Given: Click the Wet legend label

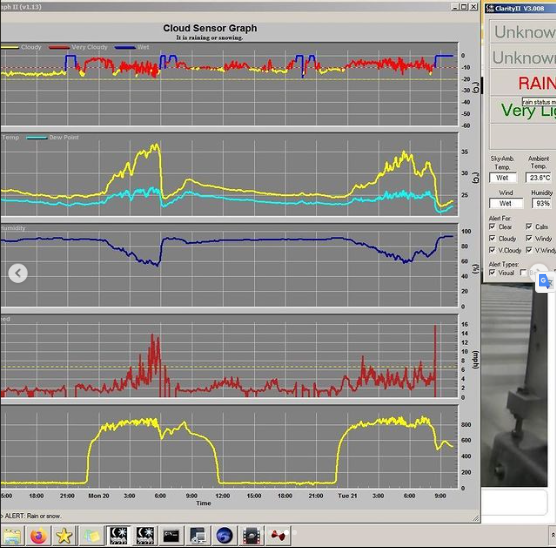Looking at the screenshot, I should pos(143,47).
